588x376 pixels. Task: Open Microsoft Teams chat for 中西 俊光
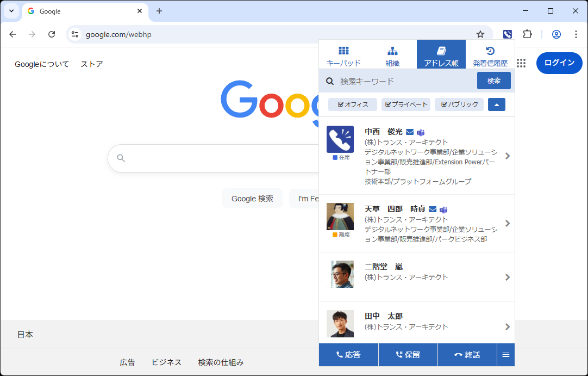click(420, 132)
